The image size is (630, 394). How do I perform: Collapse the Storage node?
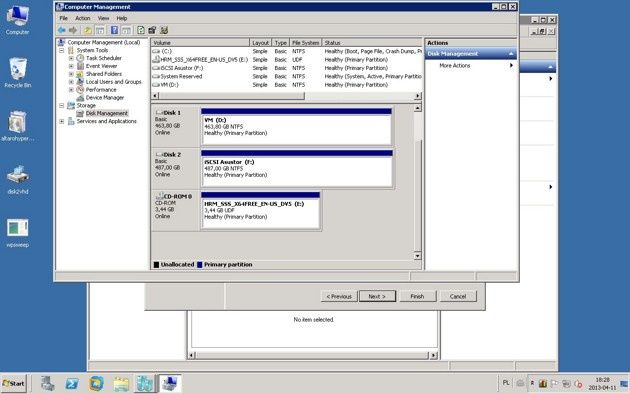[x=62, y=106]
